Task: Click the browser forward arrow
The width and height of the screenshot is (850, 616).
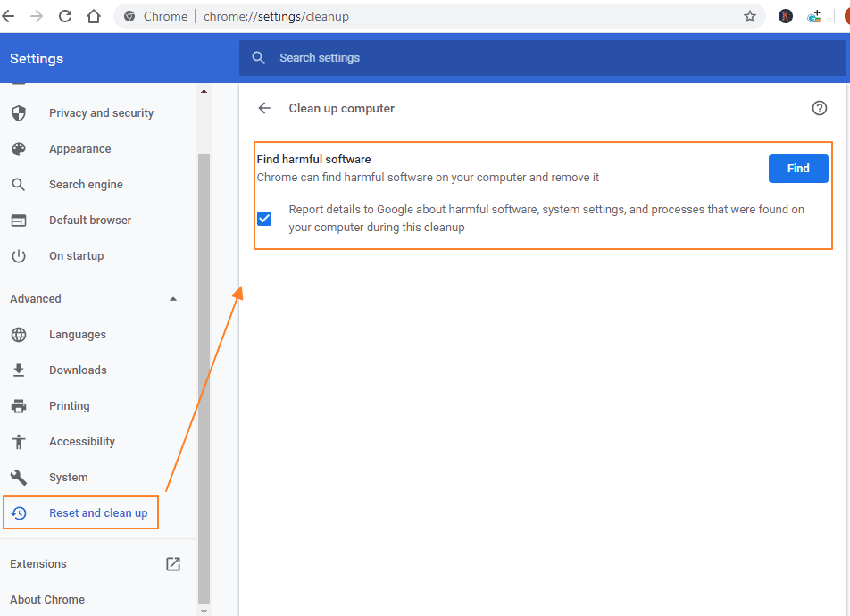Action: click(x=37, y=16)
